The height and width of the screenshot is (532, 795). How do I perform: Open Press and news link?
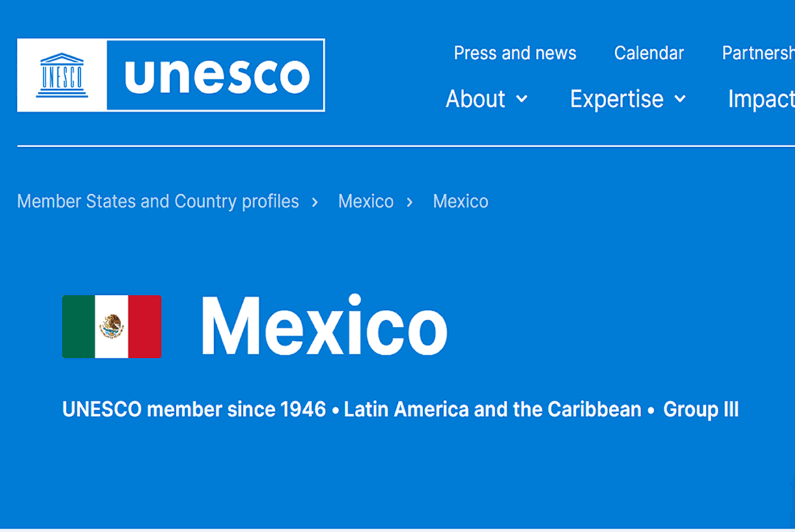[x=515, y=53]
